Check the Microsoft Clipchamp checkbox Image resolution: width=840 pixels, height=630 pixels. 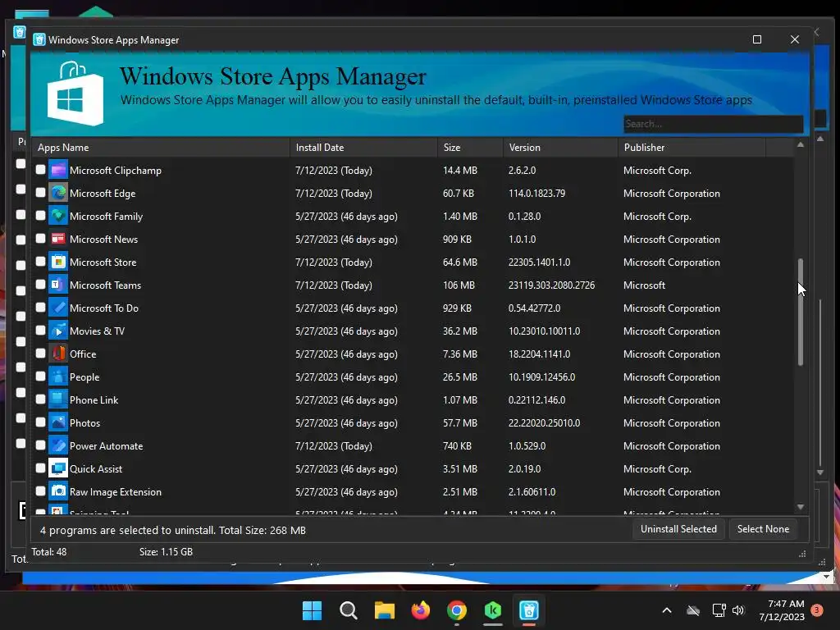41,169
